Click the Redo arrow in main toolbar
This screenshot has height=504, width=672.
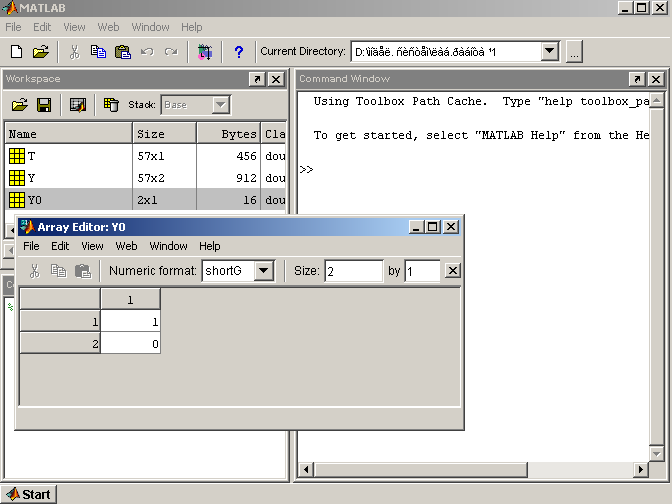pos(171,52)
